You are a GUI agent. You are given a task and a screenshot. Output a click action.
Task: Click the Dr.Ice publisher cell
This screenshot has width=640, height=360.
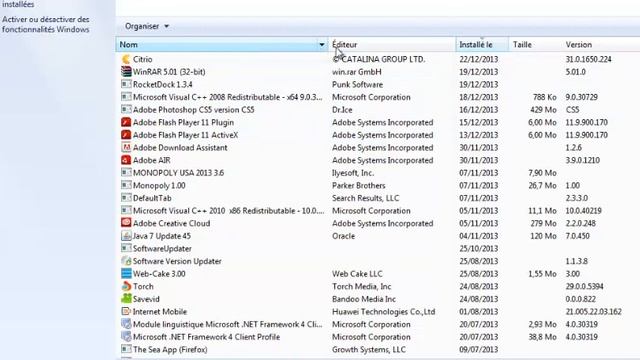coord(342,110)
